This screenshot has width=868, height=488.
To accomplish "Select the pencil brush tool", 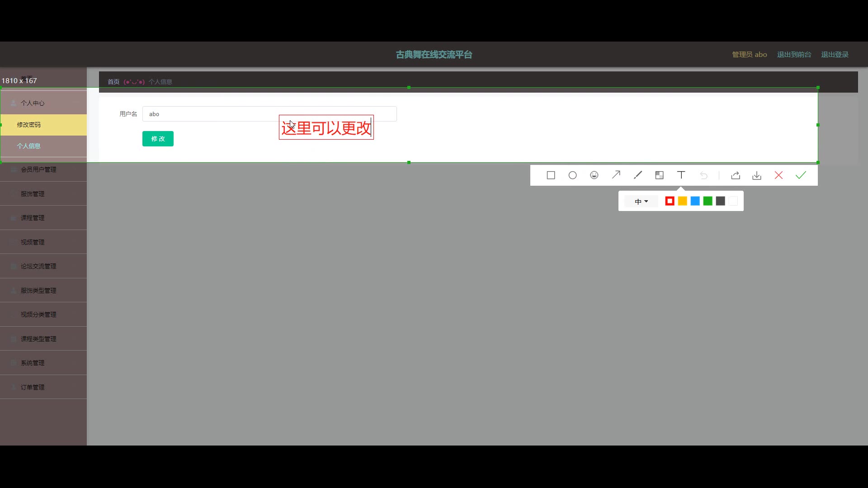I will coord(637,175).
